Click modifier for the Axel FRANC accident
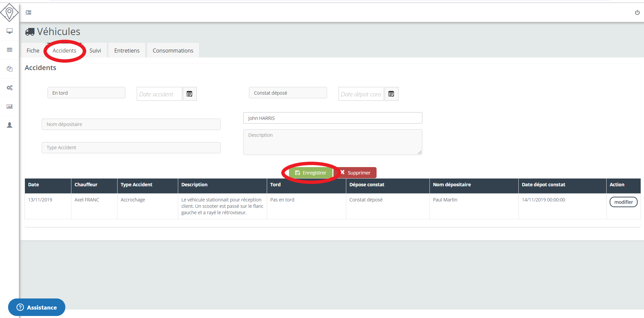Viewport: 644px width, 318px height. pos(623,202)
